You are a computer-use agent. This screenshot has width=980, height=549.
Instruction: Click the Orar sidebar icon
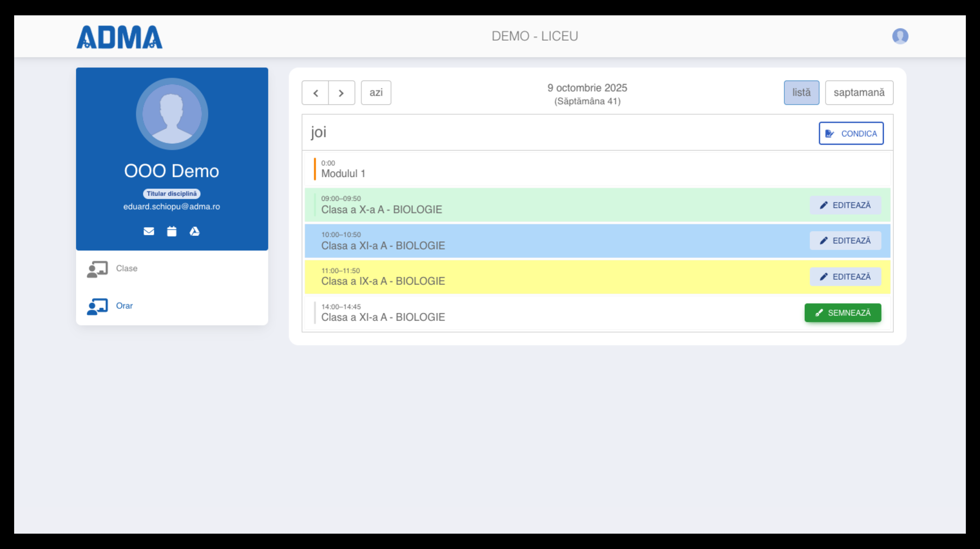97,306
